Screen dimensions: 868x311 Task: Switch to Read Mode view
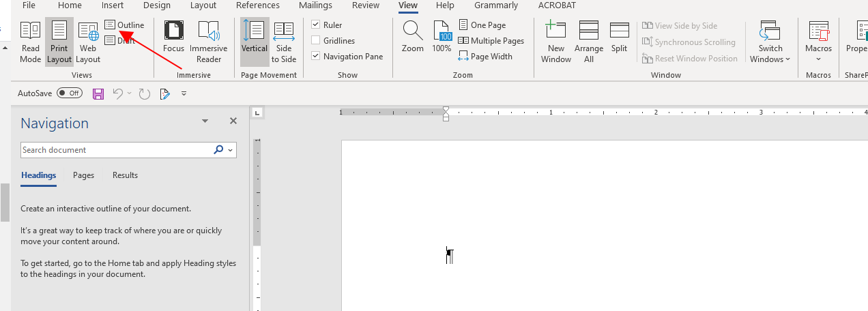tap(31, 42)
